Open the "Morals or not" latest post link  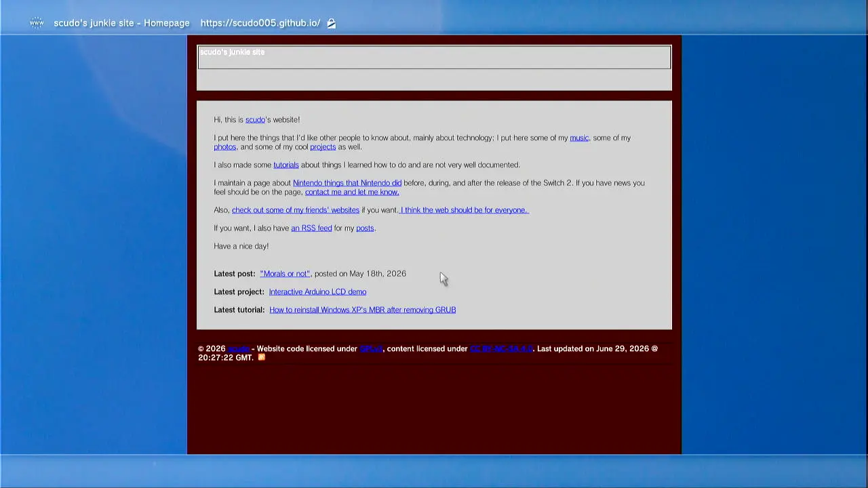(285, 274)
